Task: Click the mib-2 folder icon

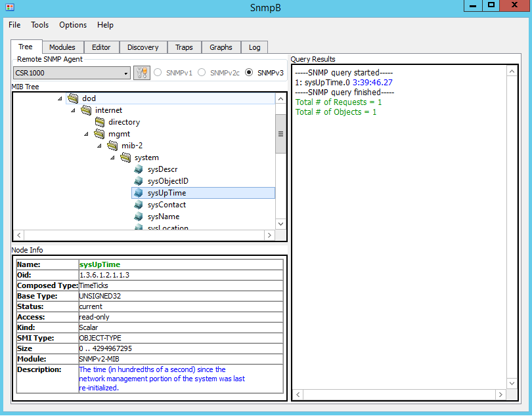Action: pyautogui.click(x=112, y=145)
